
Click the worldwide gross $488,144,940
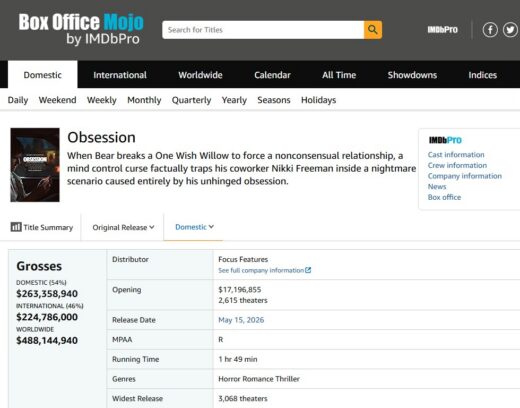(x=47, y=340)
